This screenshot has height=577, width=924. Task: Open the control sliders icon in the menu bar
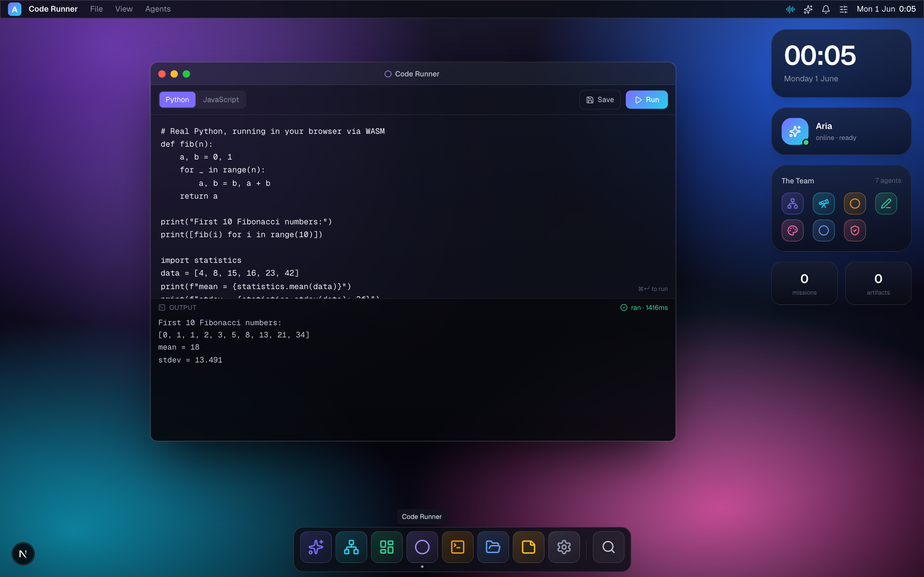tap(844, 9)
